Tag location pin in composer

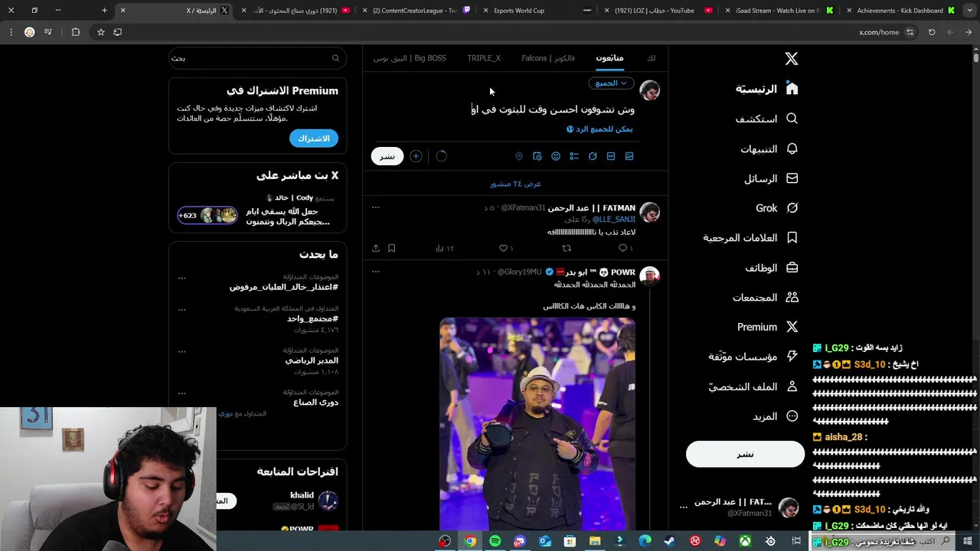click(519, 156)
